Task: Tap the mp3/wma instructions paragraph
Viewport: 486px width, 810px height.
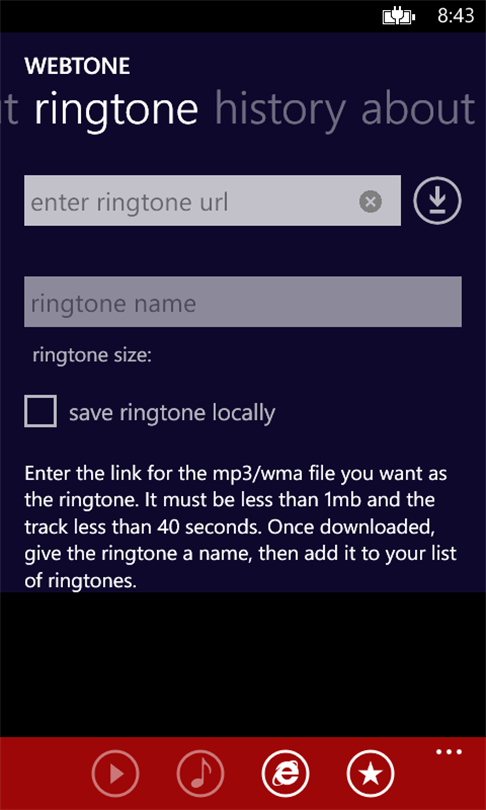Action: 240,527
